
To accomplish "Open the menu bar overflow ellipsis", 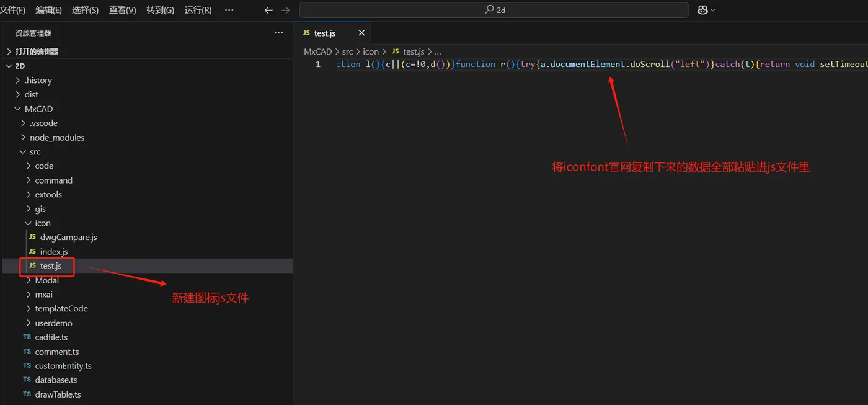I will click(229, 10).
